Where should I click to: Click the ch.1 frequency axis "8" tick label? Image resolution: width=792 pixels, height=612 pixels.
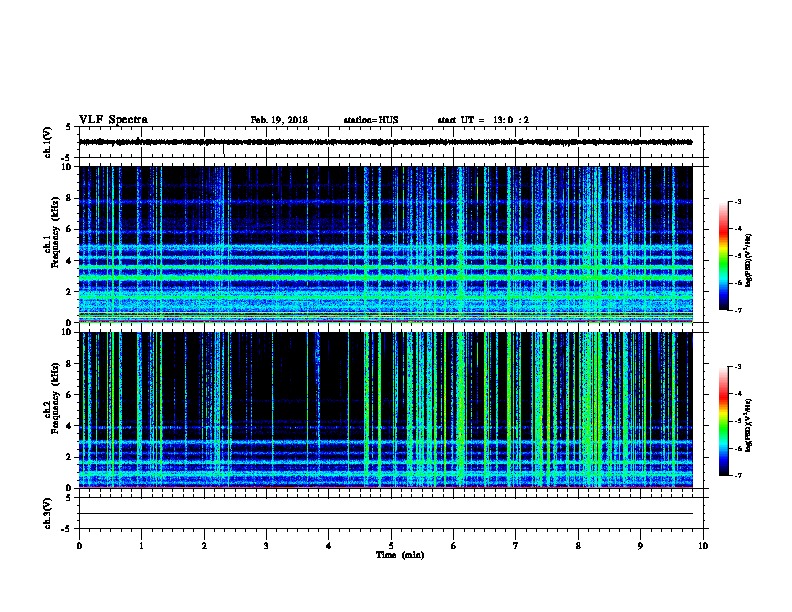point(70,198)
